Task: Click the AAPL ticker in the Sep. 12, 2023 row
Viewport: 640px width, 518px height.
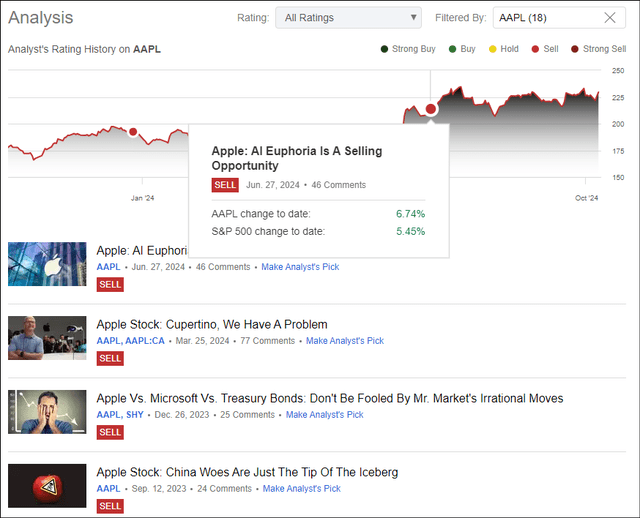Action: coord(108,489)
